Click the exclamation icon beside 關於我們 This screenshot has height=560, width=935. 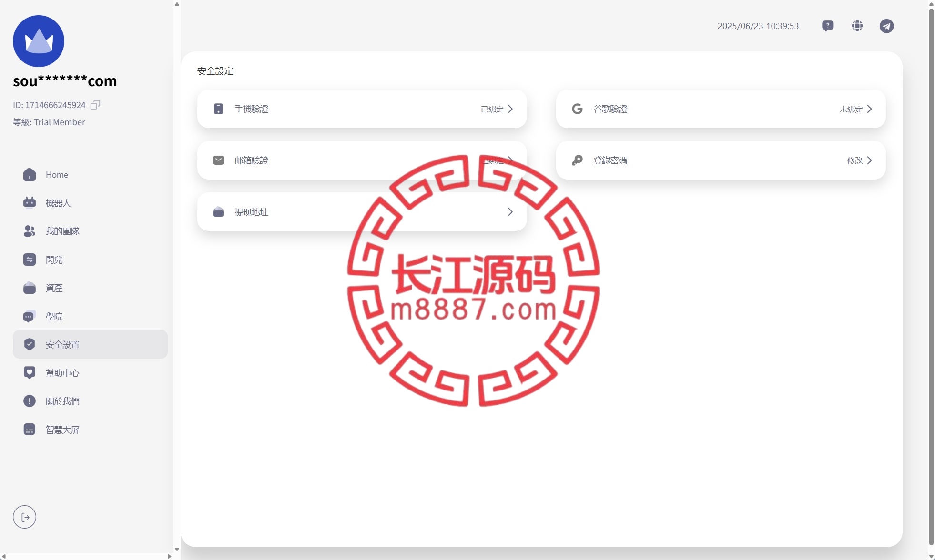point(30,401)
